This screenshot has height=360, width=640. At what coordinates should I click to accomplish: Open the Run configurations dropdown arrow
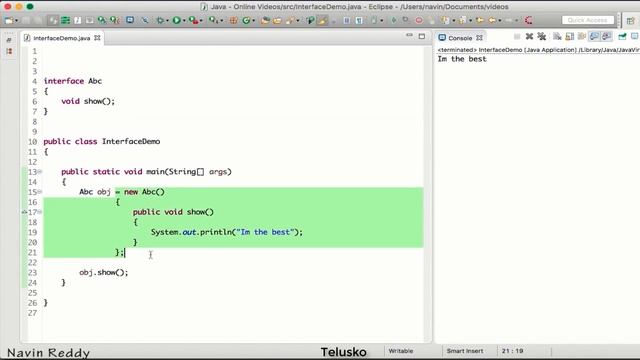click(x=184, y=20)
